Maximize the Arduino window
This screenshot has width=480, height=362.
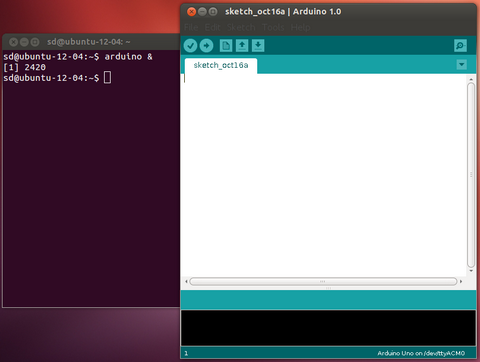pos(213,12)
